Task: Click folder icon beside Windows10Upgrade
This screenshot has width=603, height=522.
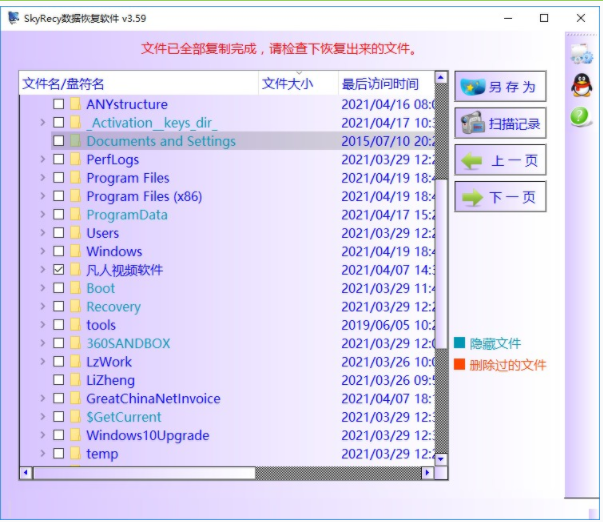Action: (75, 435)
